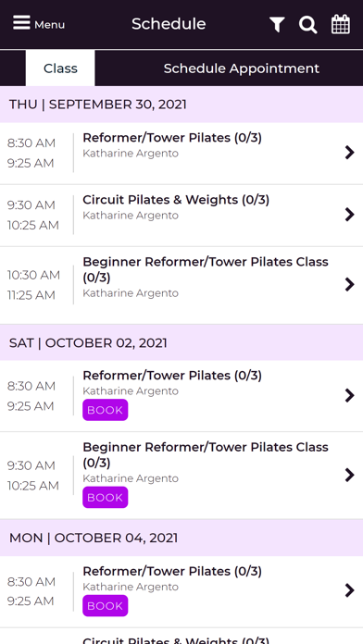Switch to the Class tab

[60, 68]
